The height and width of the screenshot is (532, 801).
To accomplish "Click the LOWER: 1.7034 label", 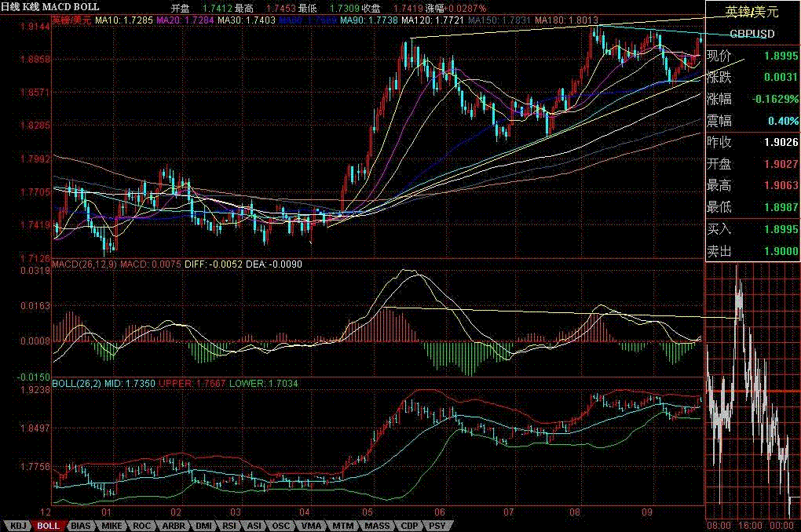I will pyautogui.click(x=263, y=384).
